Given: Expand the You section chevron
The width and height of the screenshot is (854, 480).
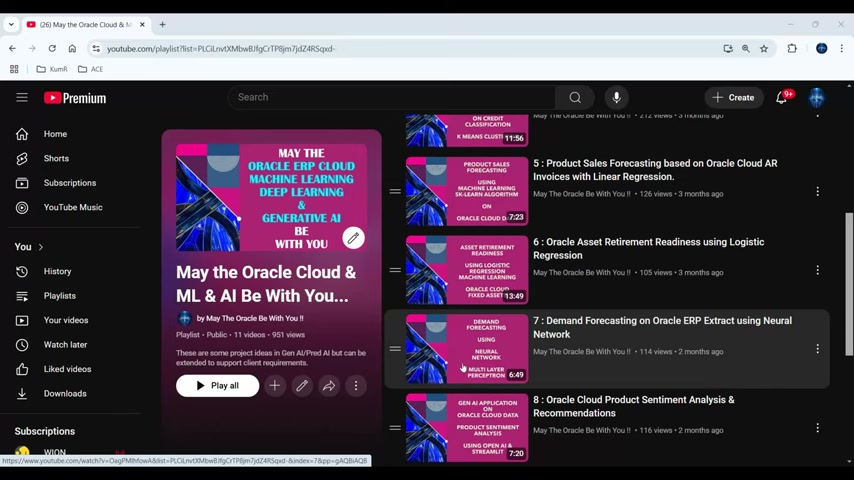Looking at the screenshot, I should 40,247.
